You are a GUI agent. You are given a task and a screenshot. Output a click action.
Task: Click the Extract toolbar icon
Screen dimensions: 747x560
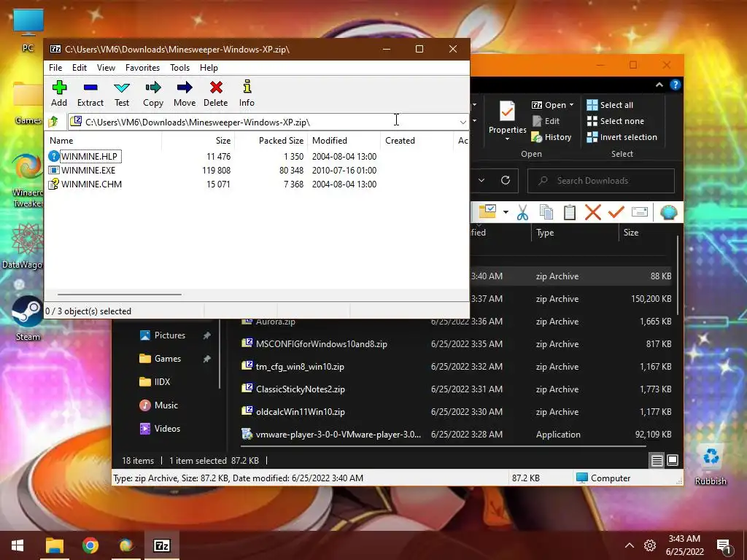90,93
